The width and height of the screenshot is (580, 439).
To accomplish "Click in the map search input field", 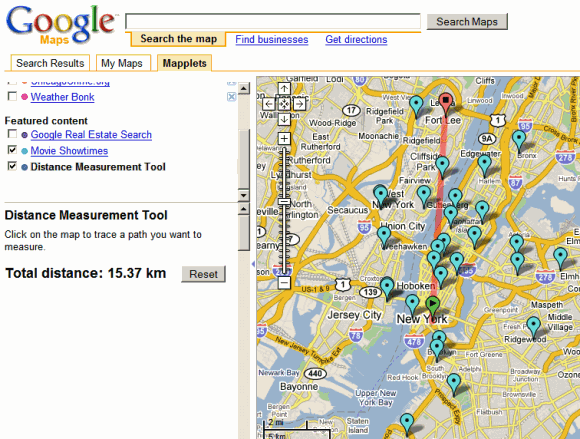I will [x=273, y=21].
